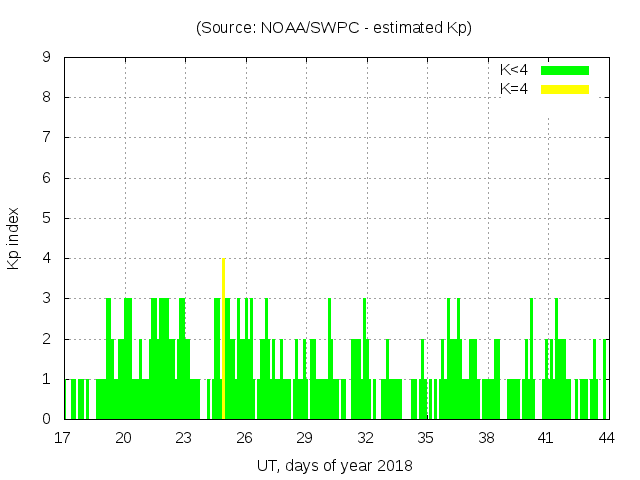Click the yellow K=4 legend swatch

click(x=565, y=89)
